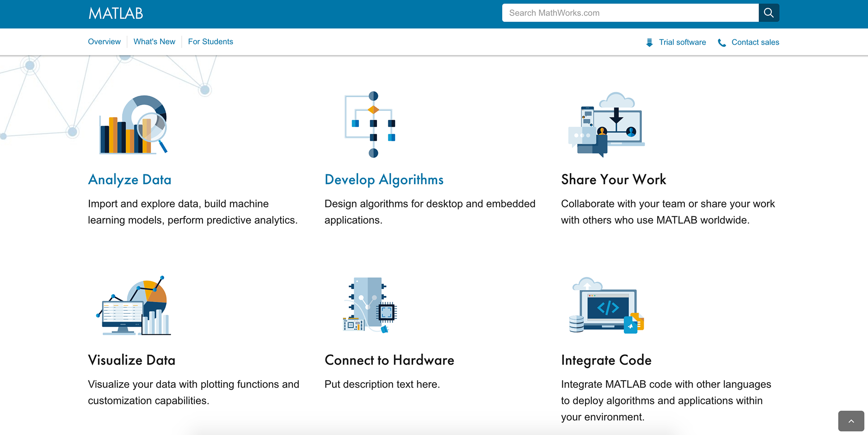
Task: Click the MATLAB logo in the header
Action: pos(116,13)
